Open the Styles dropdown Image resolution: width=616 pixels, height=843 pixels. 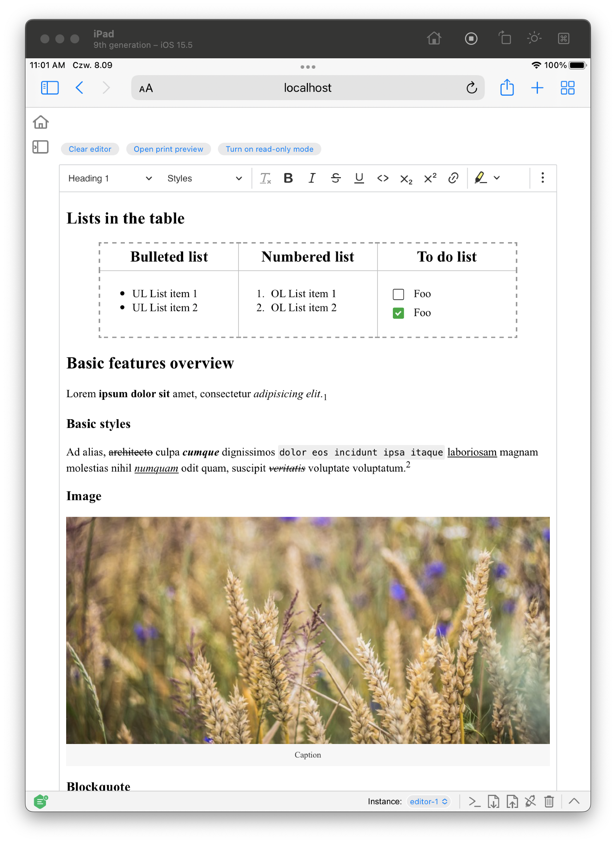pyautogui.click(x=204, y=178)
